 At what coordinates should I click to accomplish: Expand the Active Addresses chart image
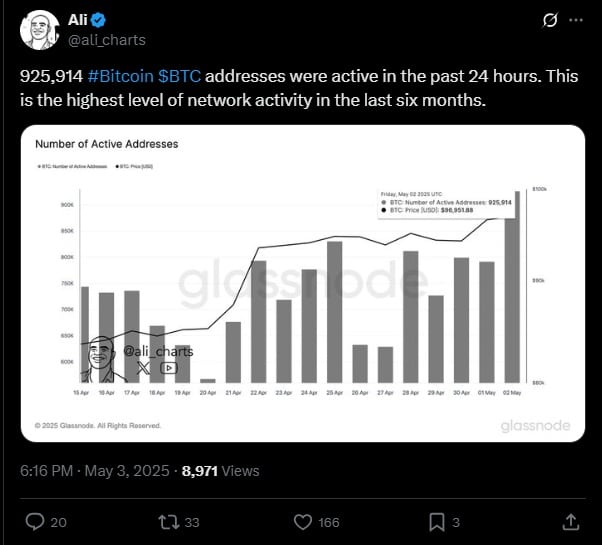[303, 283]
